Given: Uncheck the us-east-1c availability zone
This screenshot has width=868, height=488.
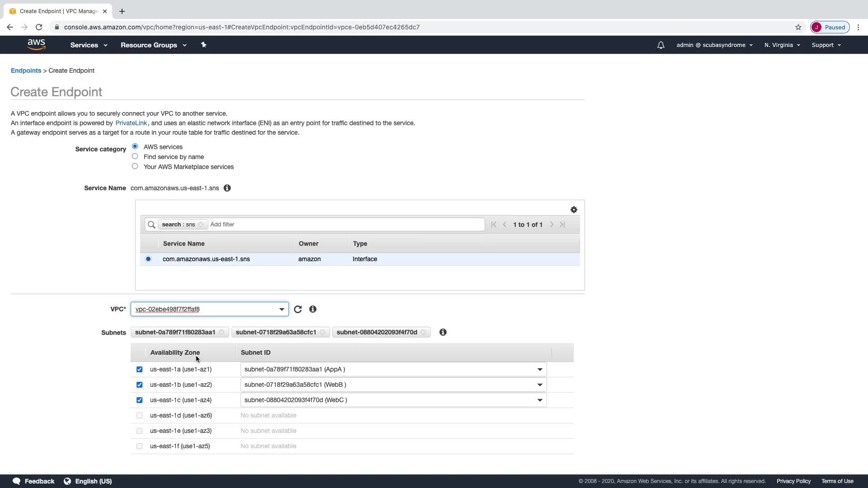Looking at the screenshot, I should 139,400.
